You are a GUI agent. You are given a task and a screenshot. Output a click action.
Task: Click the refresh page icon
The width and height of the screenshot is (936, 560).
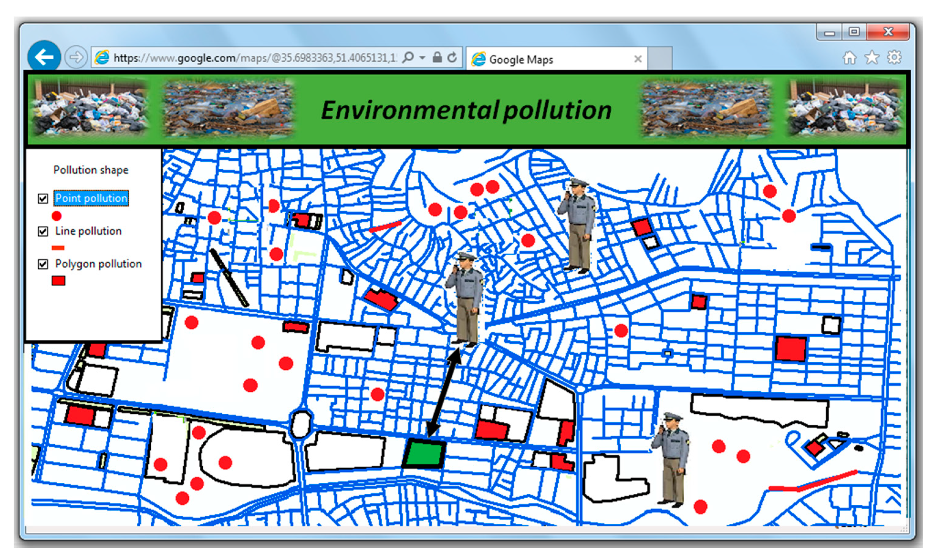[452, 57]
